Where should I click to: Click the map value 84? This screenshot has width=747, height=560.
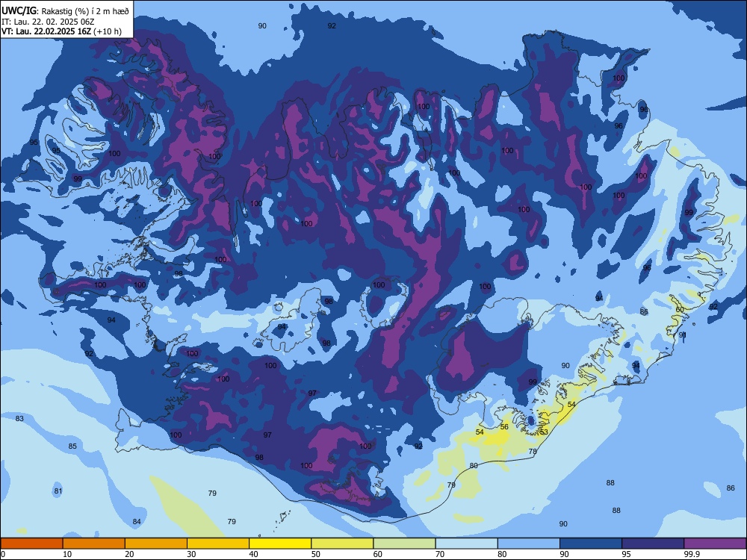coord(137,521)
